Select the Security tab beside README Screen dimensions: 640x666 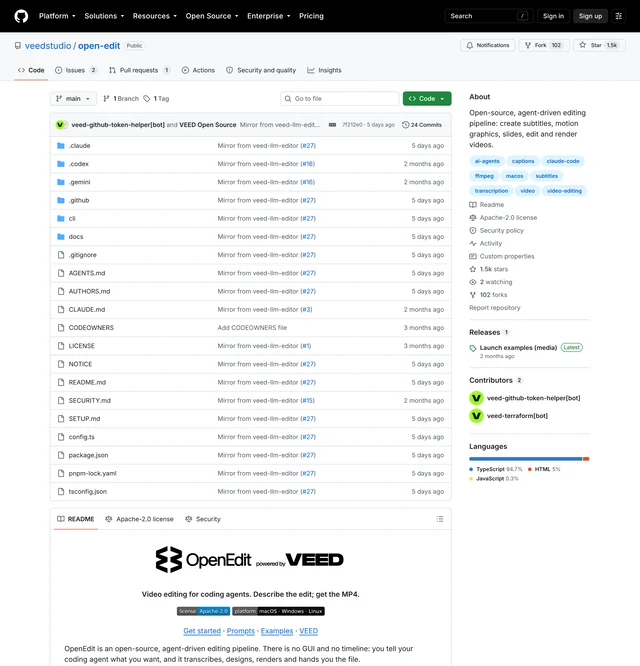click(203, 519)
